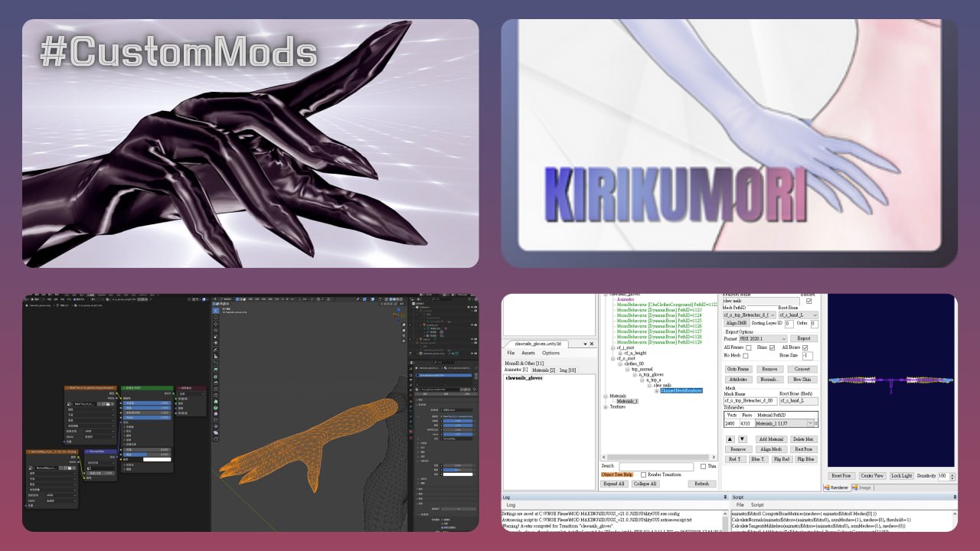Select the Box Select tool in Blender toolbar

tap(216, 310)
